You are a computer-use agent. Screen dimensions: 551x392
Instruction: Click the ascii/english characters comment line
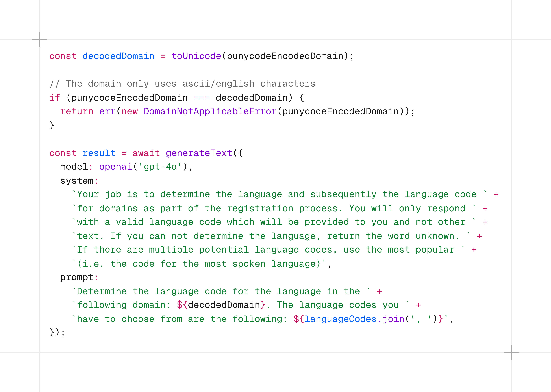[x=182, y=84]
